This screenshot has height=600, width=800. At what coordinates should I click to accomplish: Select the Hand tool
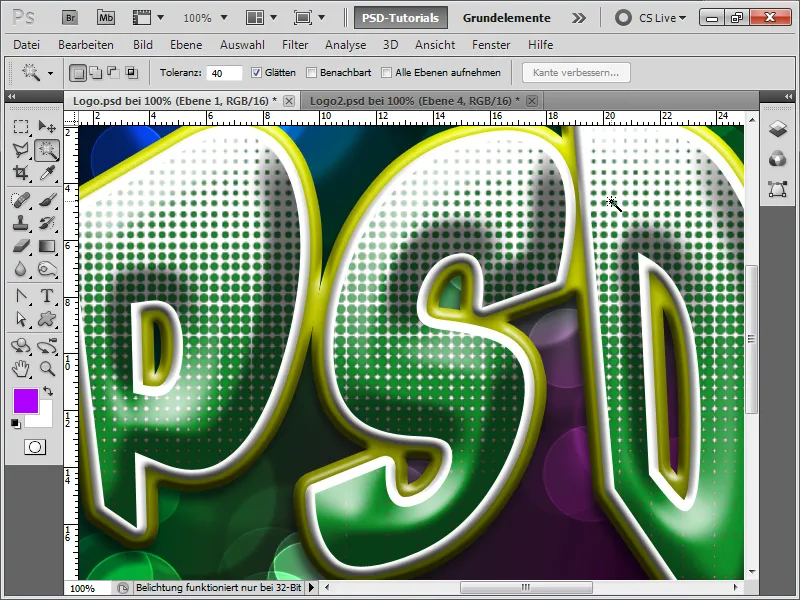20,369
